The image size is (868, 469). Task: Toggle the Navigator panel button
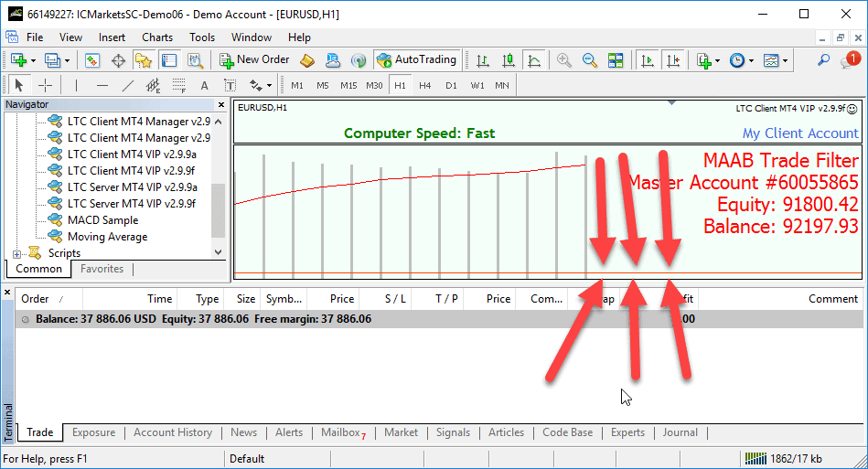click(x=144, y=60)
